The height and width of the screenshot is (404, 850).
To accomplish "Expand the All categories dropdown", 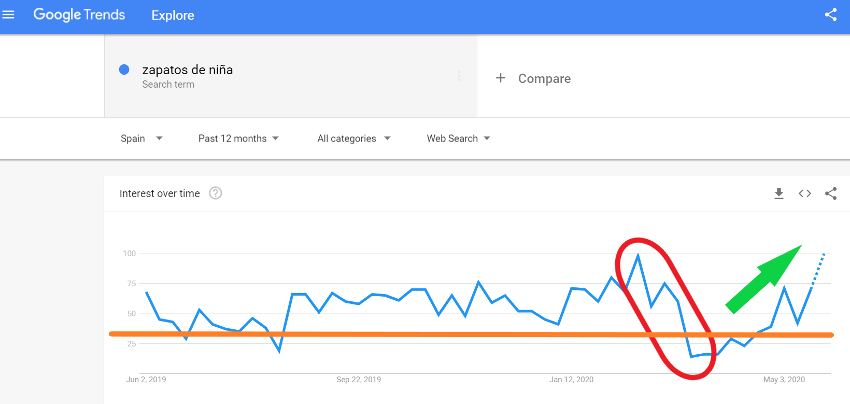I will (x=353, y=138).
